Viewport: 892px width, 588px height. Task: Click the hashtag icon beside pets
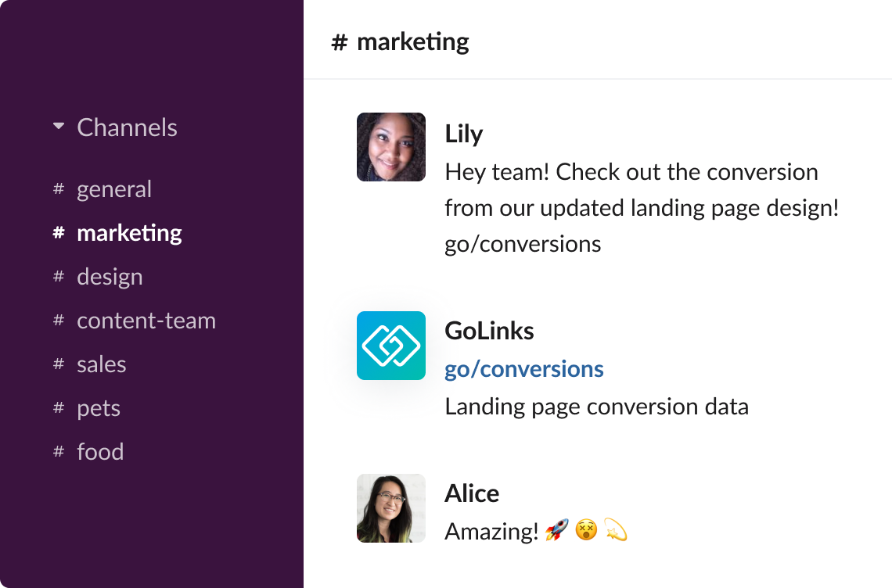pos(58,407)
